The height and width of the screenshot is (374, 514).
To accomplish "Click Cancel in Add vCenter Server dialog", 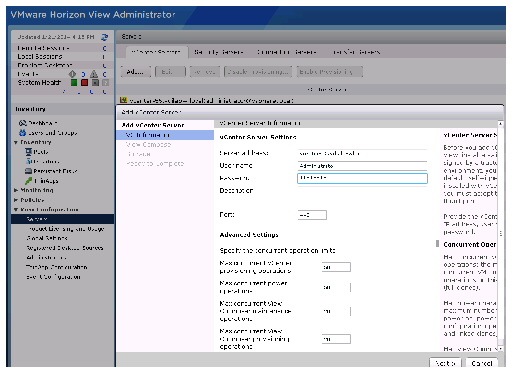I will 481,363.
